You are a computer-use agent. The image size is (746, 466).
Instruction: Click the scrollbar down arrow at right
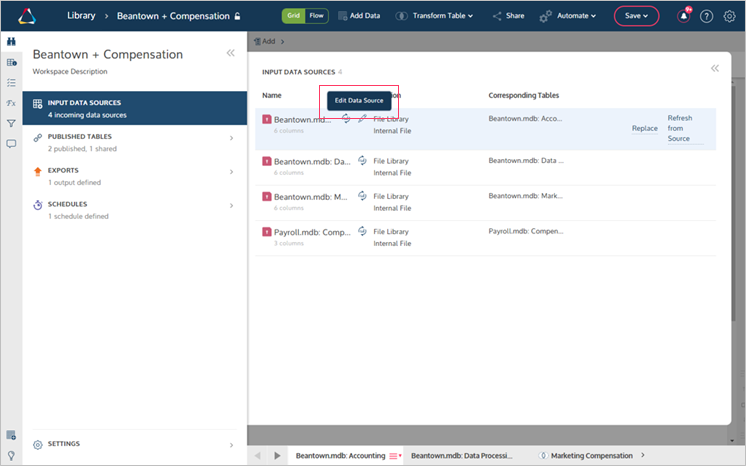point(733,441)
